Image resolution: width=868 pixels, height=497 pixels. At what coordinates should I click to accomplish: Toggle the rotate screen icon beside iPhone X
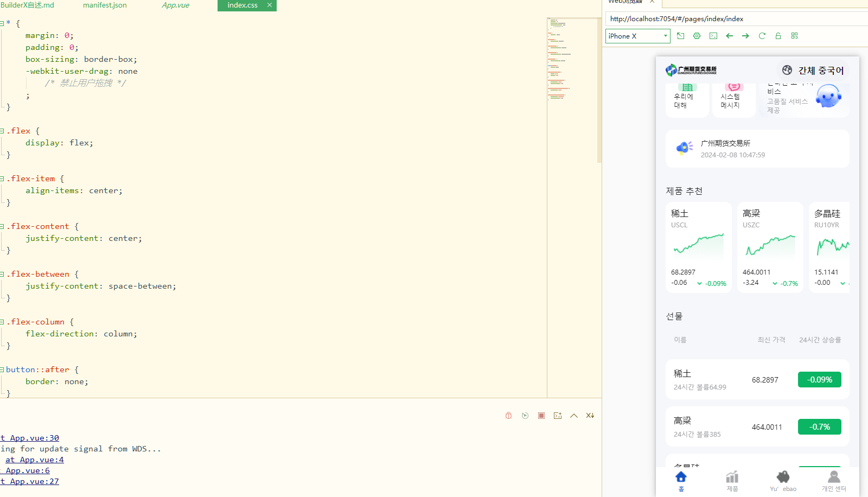coord(680,36)
